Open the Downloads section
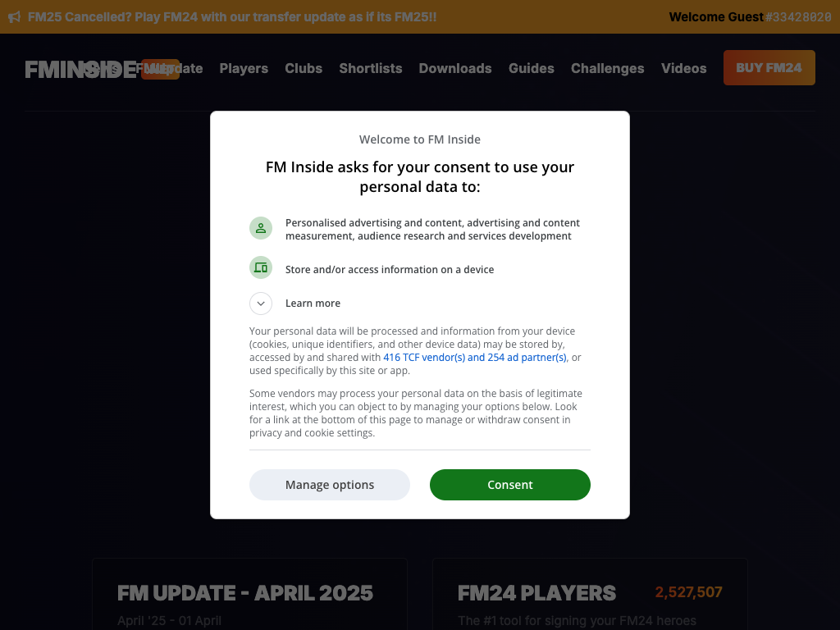The height and width of the screenshot is (630, 840). click(x=455, y=68)
